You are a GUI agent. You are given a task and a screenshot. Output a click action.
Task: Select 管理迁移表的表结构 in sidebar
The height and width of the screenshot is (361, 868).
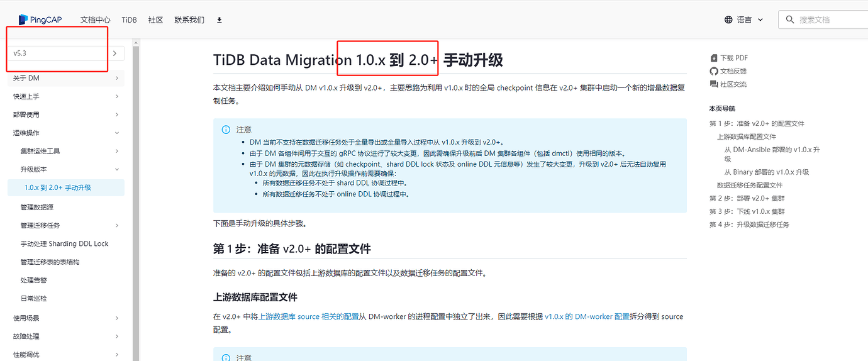pyautogui.click(x=50, y=262)
